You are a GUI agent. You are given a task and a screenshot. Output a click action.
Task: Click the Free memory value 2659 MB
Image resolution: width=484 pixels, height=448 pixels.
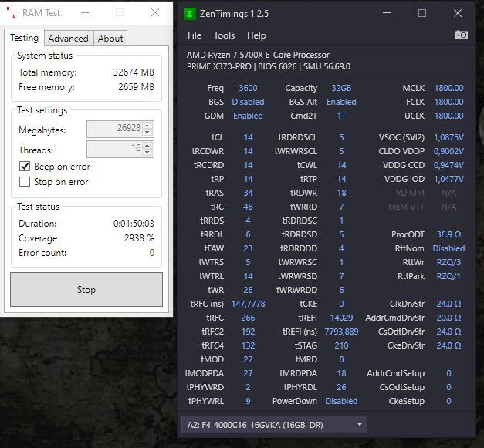(136, 87)
